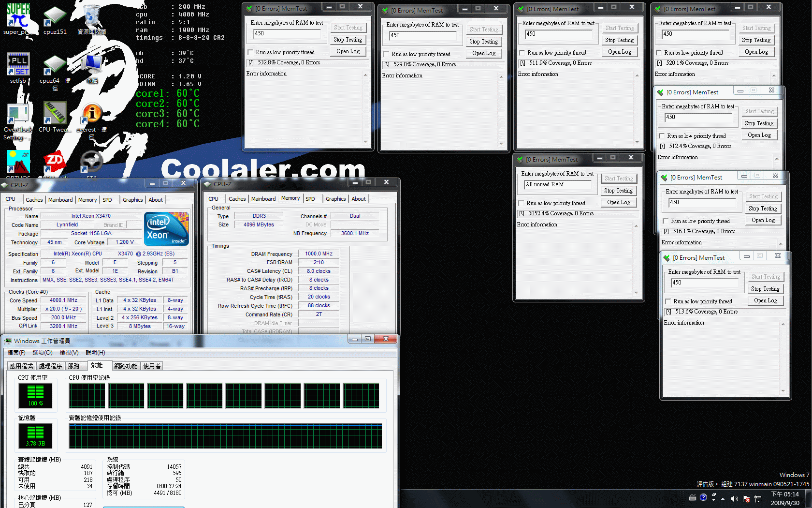Enable low priority in 511.9% coverage MemTest
This screenshot has height=508, width=812.
pyautogui.click(x=522, y=53)
